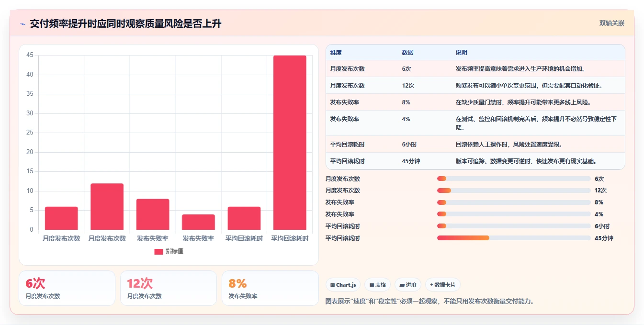
Task: Click the progress bar labeled 4%
Action: (x=514, y=214)
